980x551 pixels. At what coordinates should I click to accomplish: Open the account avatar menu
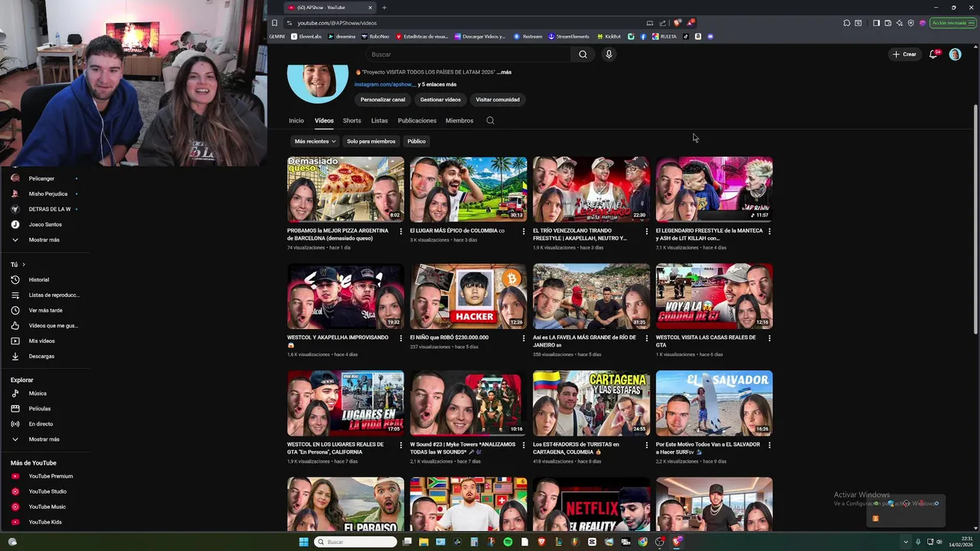tap(955, 54)
